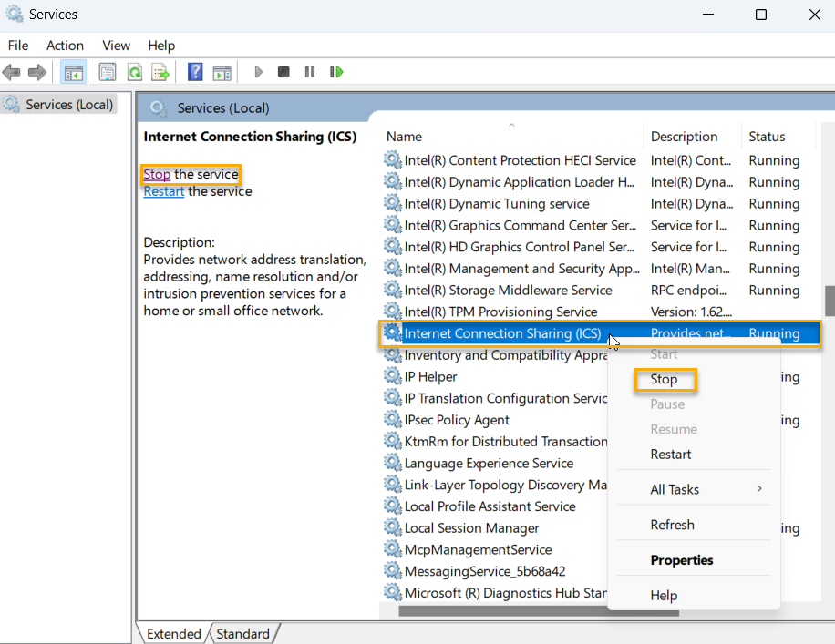
Task: Open the Action menu in menu bar
Action: coord(65,46)
